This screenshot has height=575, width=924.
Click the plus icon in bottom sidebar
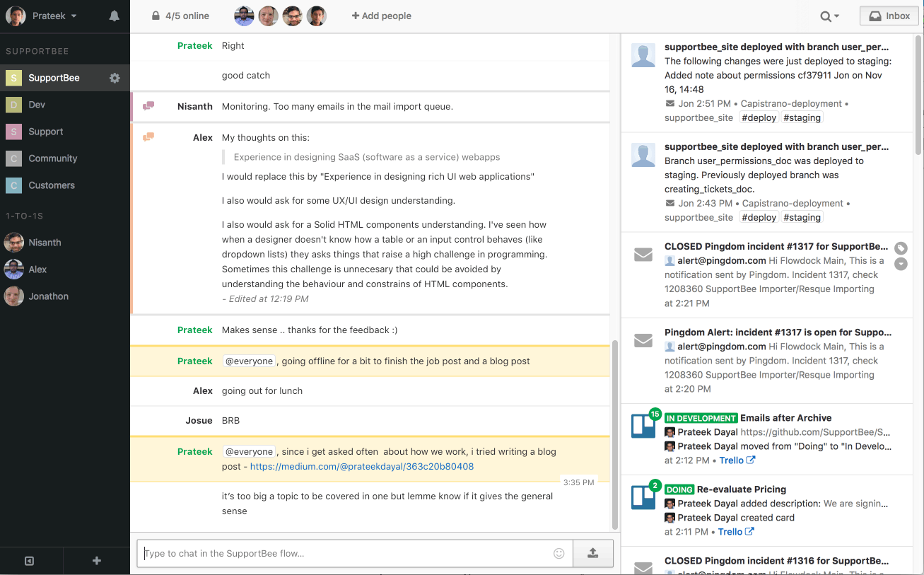click(97, 561)
